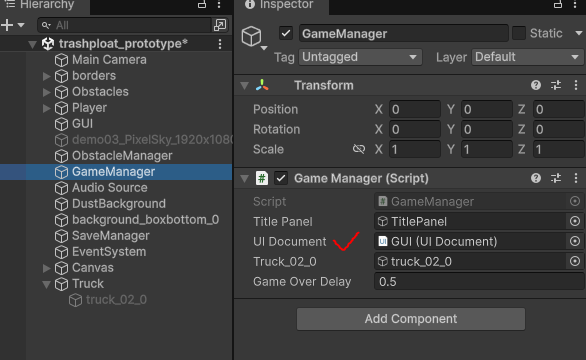The height and width of the screenshot is (360, 586).
Task: Open the Hierarchy search-in-window icon
Action: point(220,25)
